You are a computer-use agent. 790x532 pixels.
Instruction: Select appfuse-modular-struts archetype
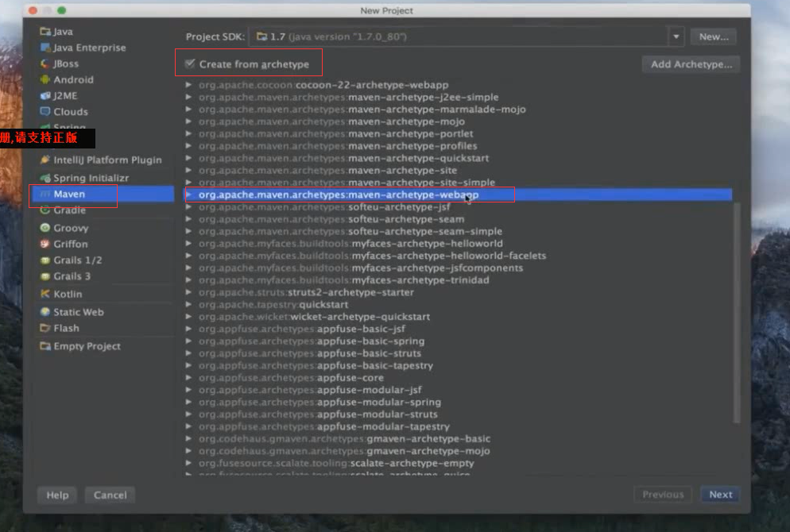318,414
